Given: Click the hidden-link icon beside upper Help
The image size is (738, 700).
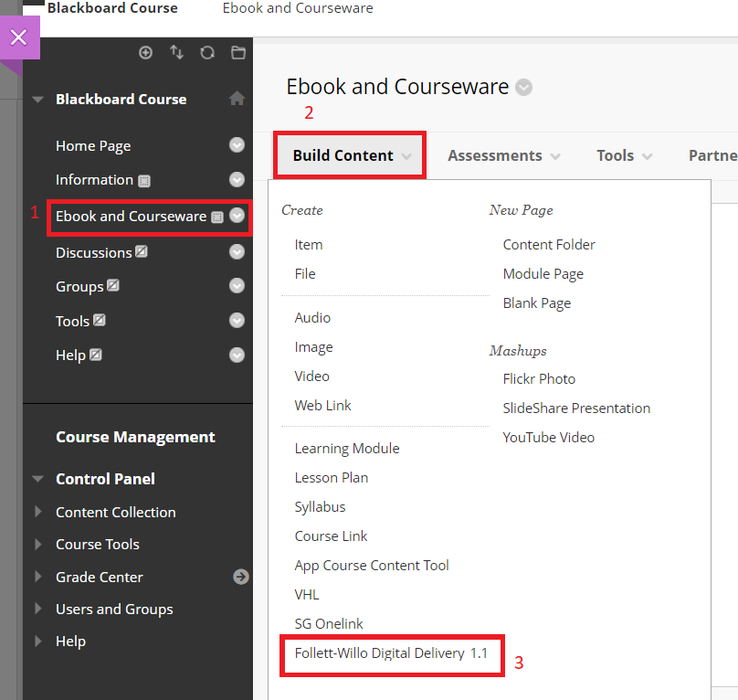Looking at the screenshot, I should (x=96, y=355).
